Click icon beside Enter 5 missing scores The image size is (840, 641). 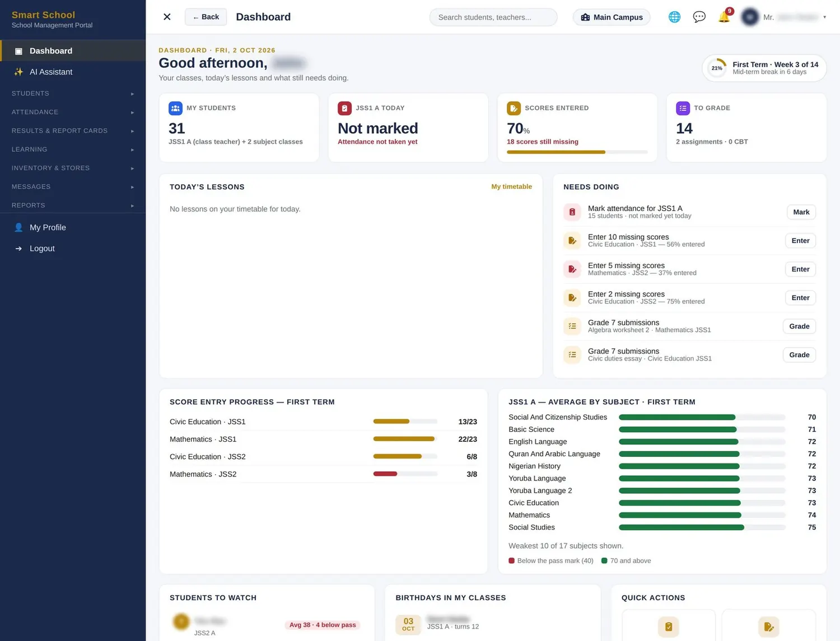(572, 269)
